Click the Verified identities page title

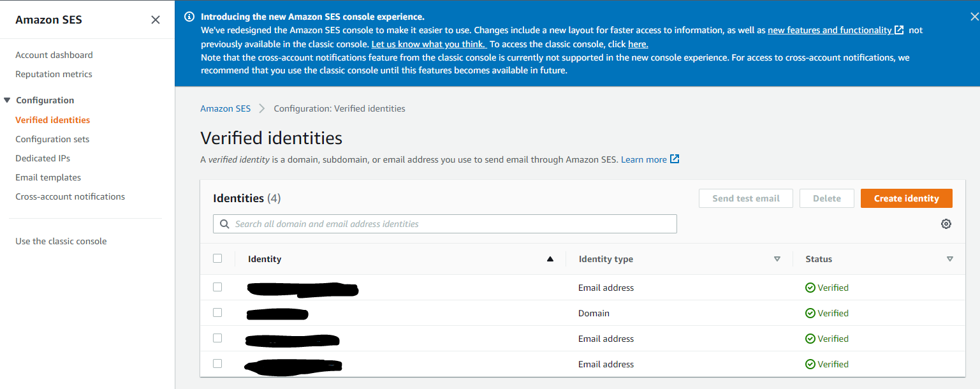click(x=271, y=138)
